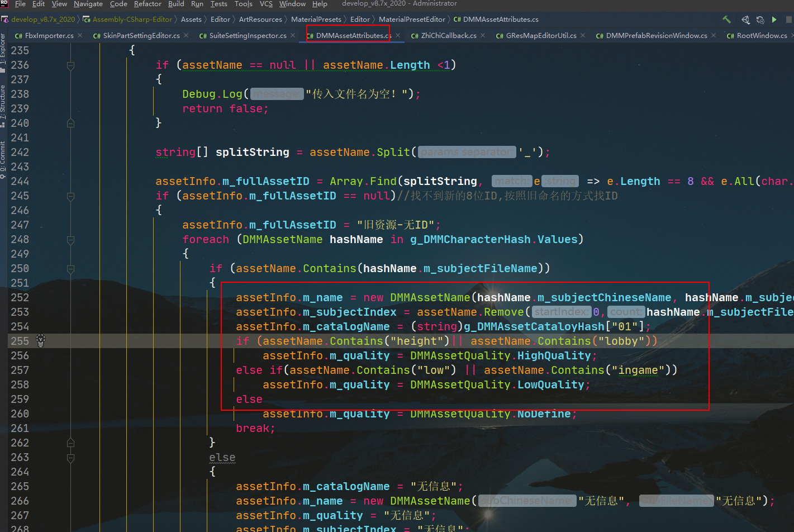The width and height of the screenshot is (794, 532).
Task: Click the Attach to Unity Editor icon
Action: 745,20
